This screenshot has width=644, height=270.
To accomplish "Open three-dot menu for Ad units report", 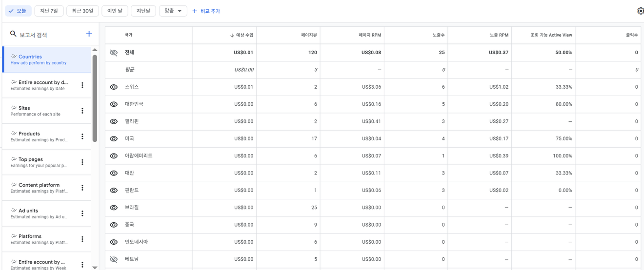I will point(82,213).
